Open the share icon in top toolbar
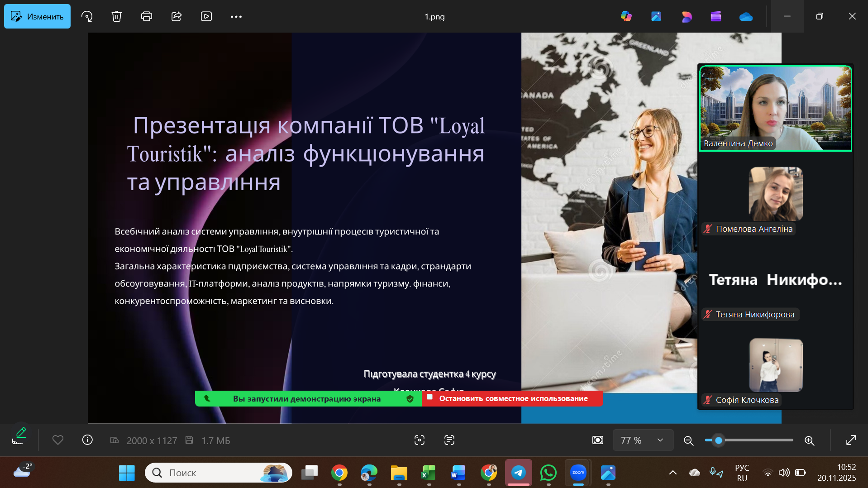868x488 pixels. [x=176, y=17]
